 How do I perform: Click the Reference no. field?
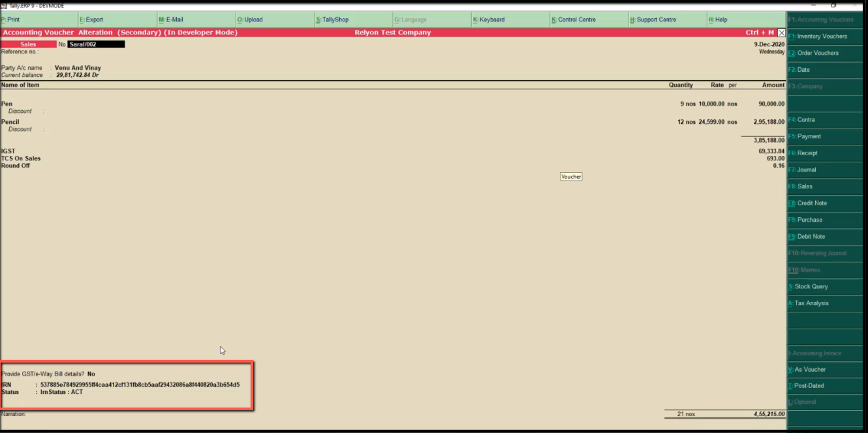pyautogui.click(x=20, y=52)
